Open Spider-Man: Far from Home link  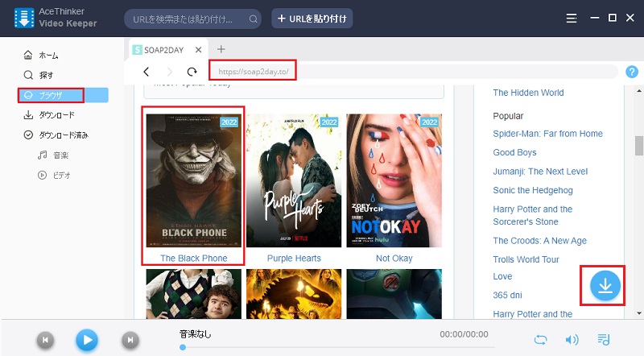(x=548, y=134)
